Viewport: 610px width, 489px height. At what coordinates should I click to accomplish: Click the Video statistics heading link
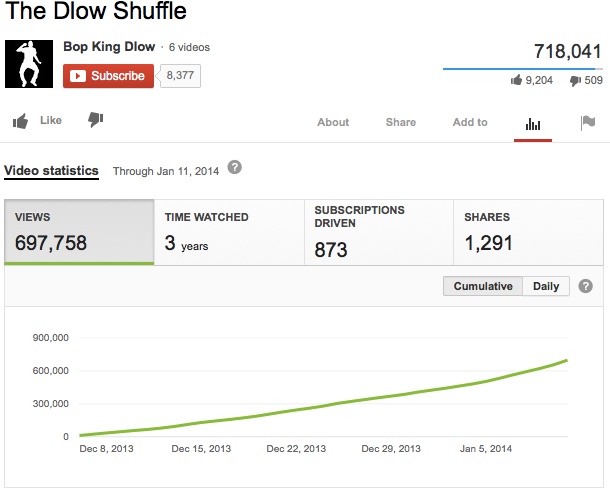(x=51, y=171)
